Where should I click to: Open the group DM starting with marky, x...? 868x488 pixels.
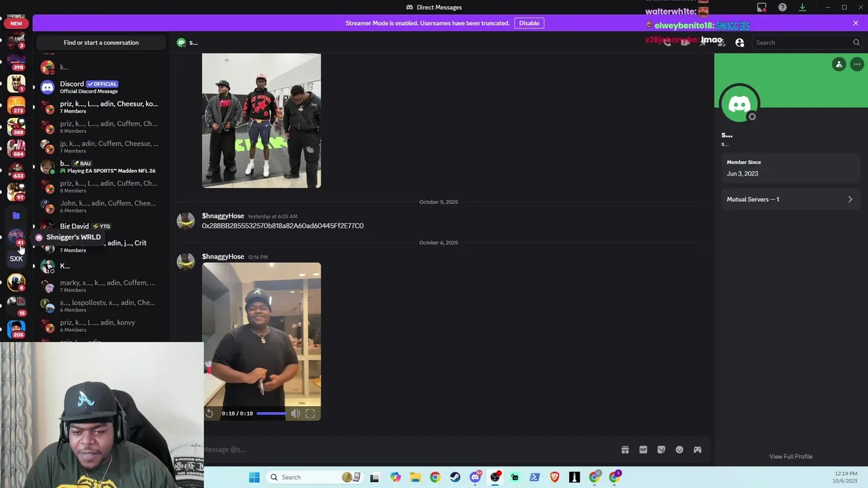pos(101,285)
